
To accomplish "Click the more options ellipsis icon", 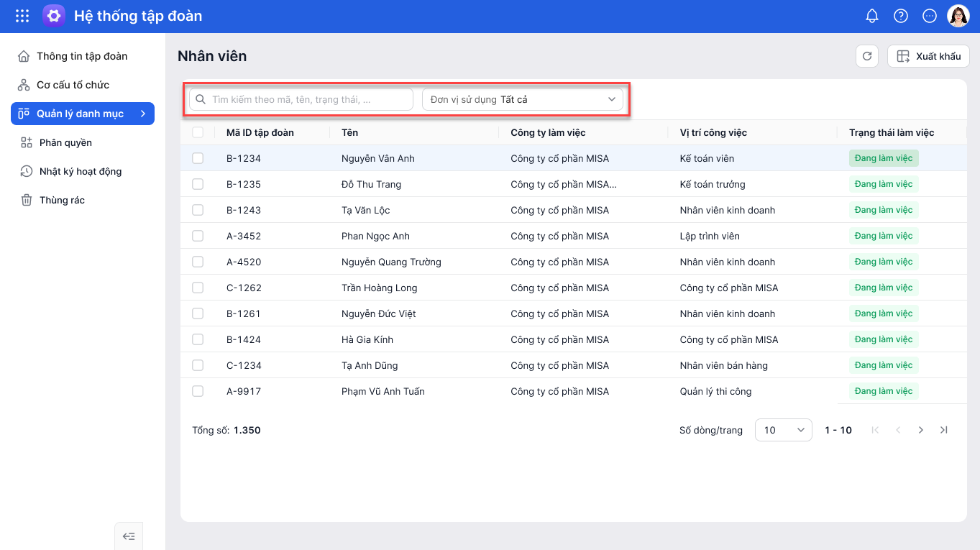I will (930, 16).
